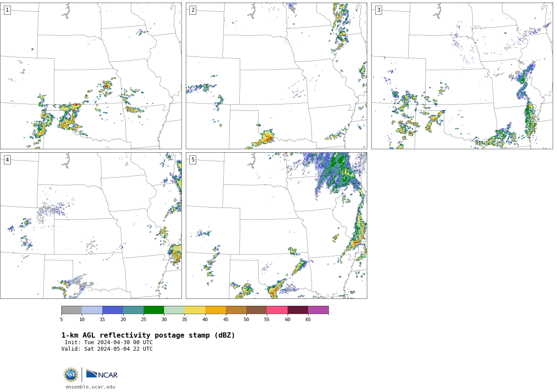The image size is (557, 392).
Task: Click the ensemble.ucar.edu text
Action: (x=91, y=387)
